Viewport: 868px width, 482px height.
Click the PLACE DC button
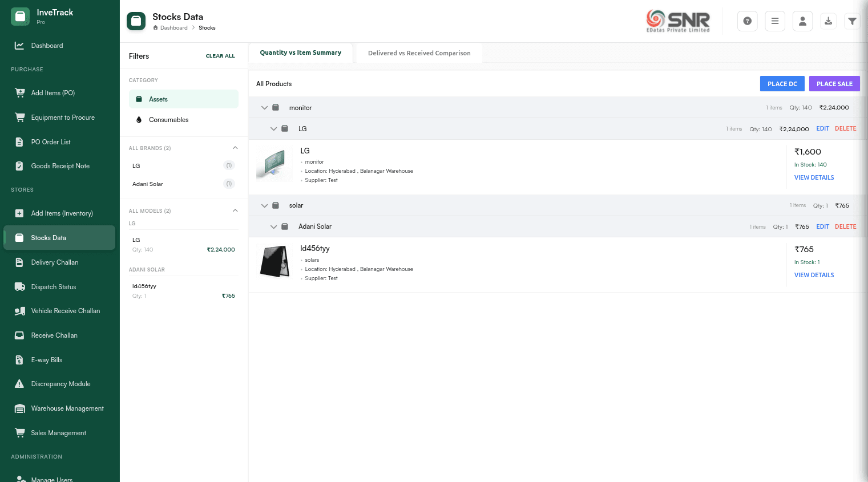pyautogui.click(x=782, y=84)
